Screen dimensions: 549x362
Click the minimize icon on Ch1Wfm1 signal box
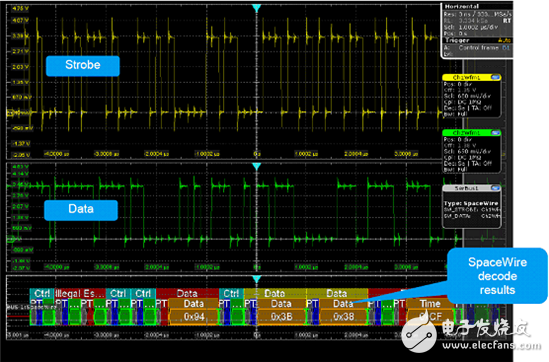pos(495,77)
